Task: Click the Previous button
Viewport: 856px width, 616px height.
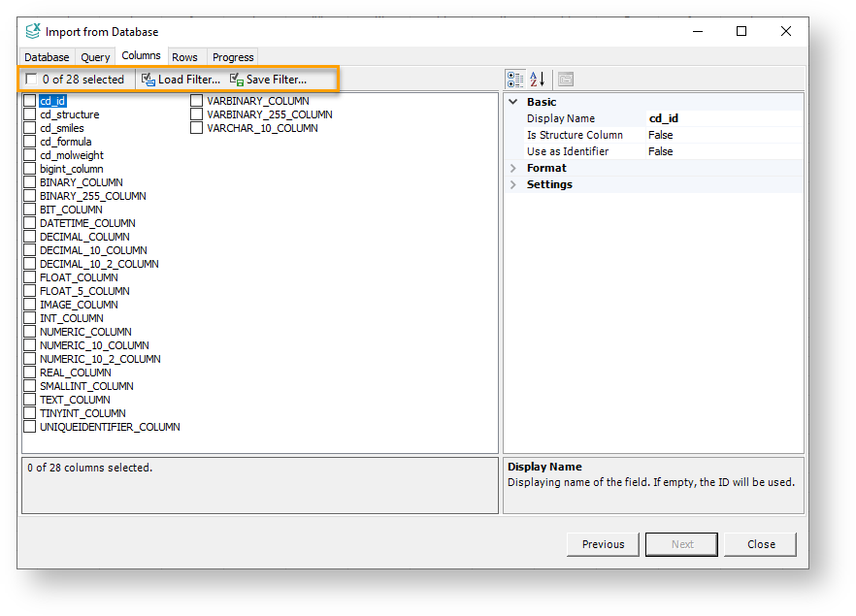Action: click(602, 544)
